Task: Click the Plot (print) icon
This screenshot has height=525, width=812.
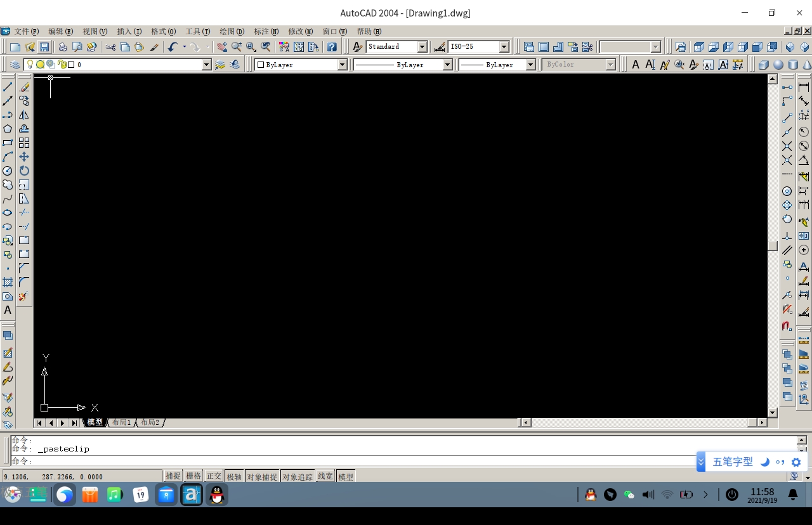Action: coord(63,47)
